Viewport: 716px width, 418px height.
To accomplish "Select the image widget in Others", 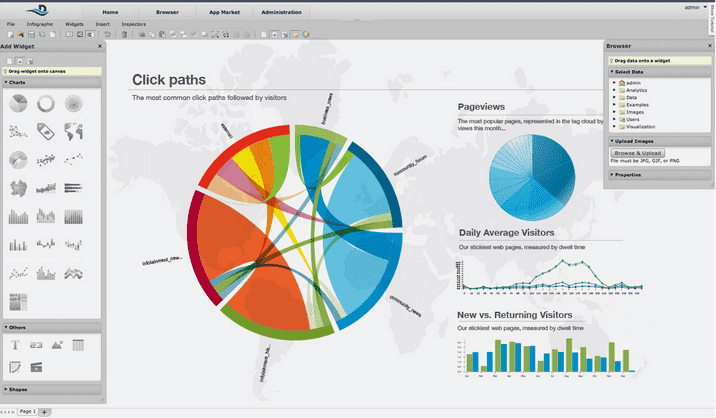I will click(x=57, y=345).
